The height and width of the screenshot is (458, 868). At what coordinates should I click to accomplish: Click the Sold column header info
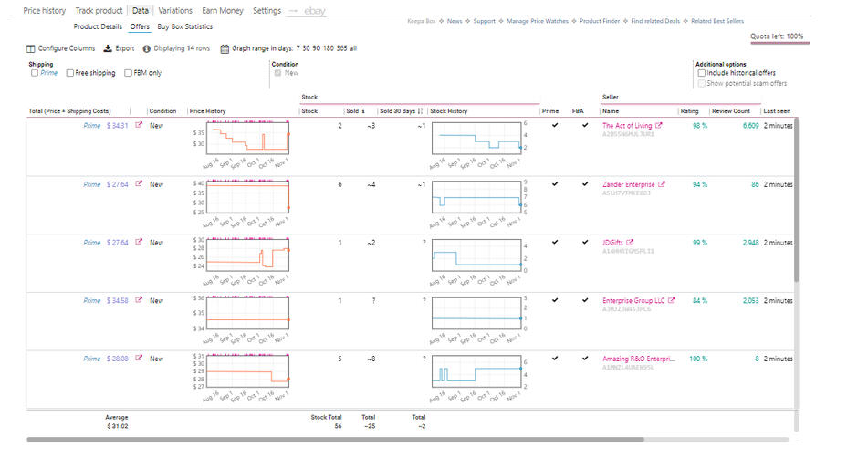(363, 111)
